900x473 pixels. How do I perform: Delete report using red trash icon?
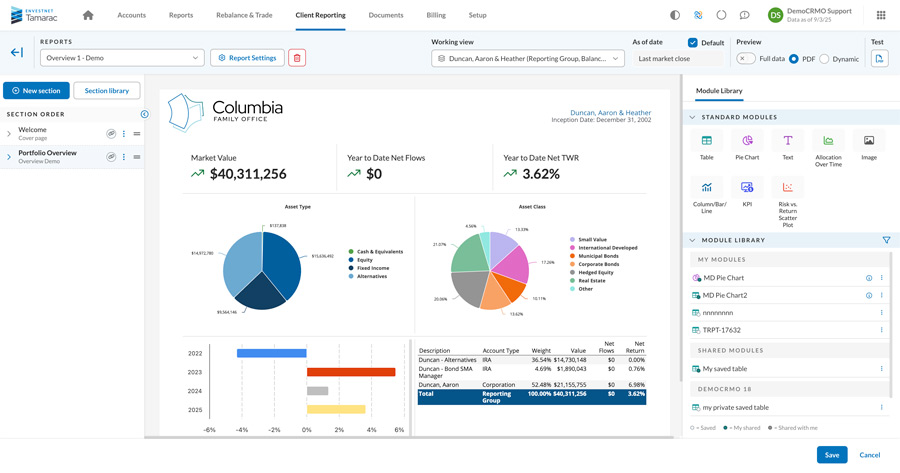(297, 58)
